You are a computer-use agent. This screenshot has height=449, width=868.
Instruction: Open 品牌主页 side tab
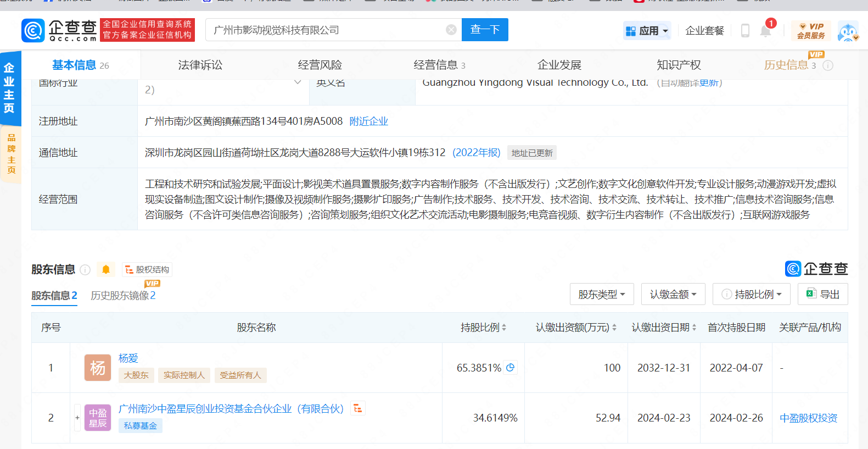tap(11, 154)
